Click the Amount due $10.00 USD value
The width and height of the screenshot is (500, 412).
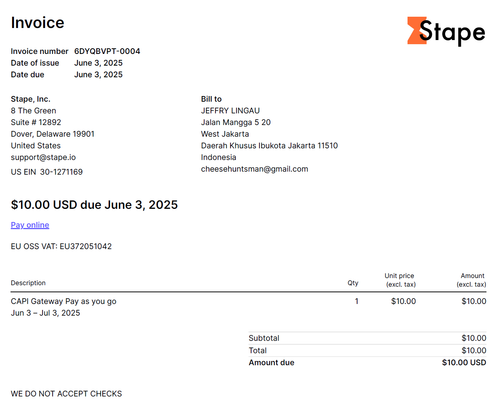tap(464, 363)
